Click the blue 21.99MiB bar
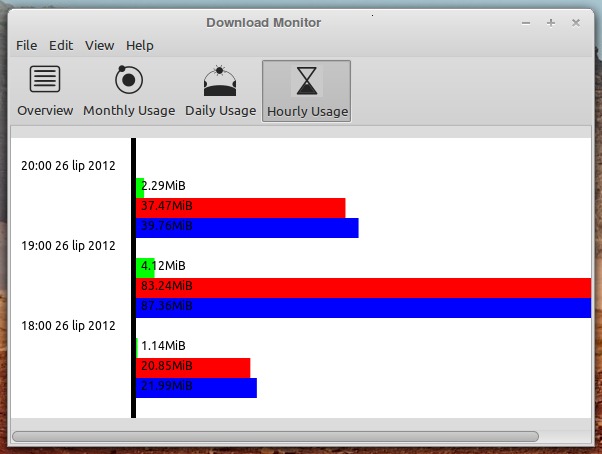Viewport: 602px width, 454px height. (196, 388)
